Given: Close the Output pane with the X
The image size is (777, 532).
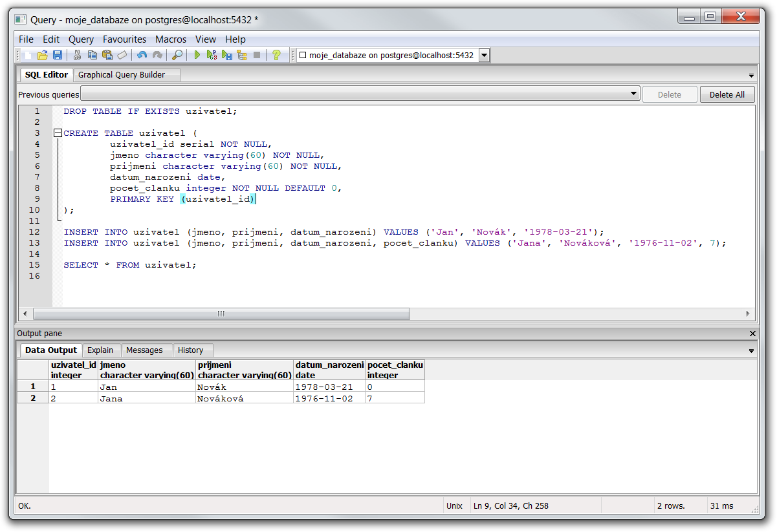Looking at the screenshot, I should tap(752, 334).
